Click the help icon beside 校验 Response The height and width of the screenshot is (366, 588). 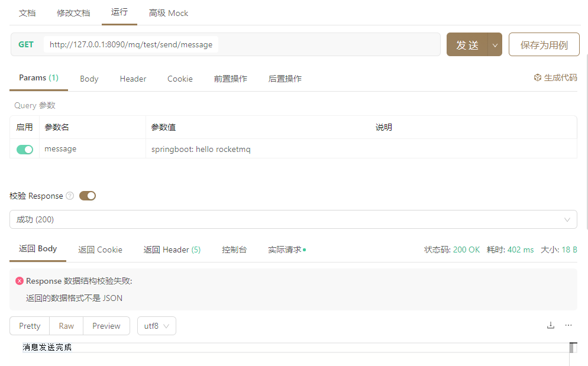70,196
